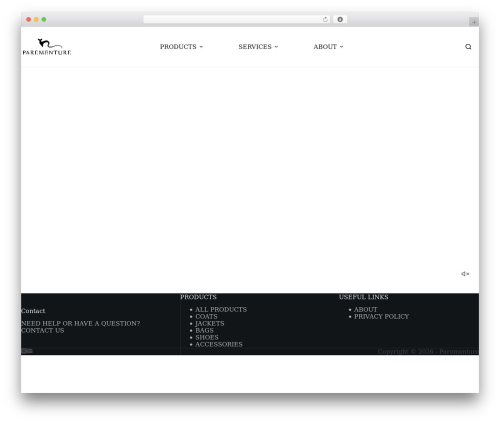Go to COATS in footer
Image resolution: width=500 pixels, height=423 pixels.
pyautogui.click(x=206, y=317)
